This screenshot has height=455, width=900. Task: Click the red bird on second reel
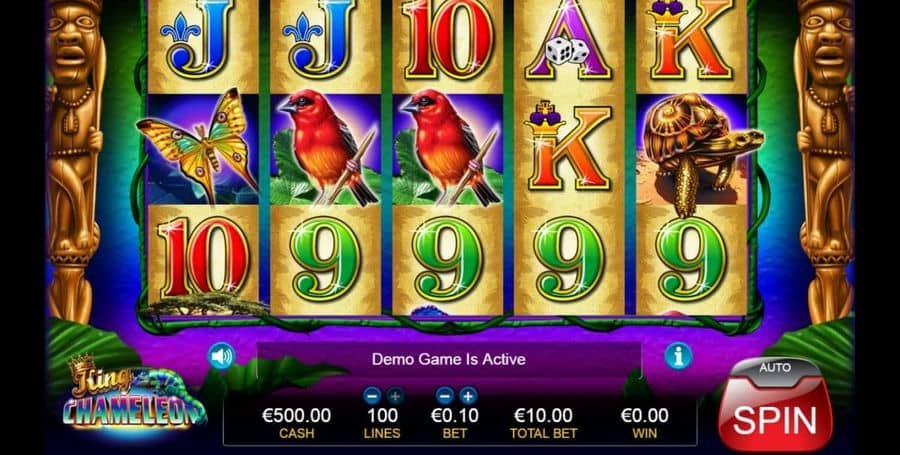pyautogui.click(x=326, y=149)
